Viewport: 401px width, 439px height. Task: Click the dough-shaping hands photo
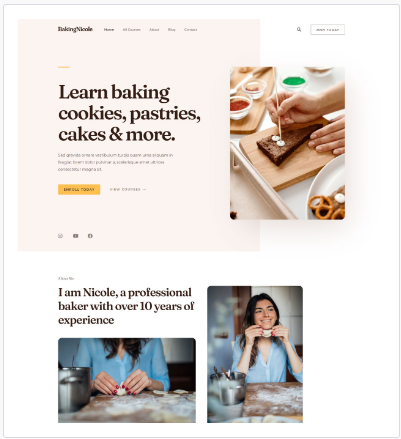click(x=127, y=380)
